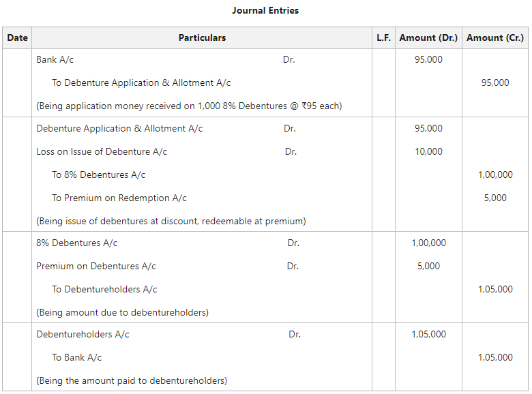
Task: Select the 10,000 debit amount
Action: 428,152
